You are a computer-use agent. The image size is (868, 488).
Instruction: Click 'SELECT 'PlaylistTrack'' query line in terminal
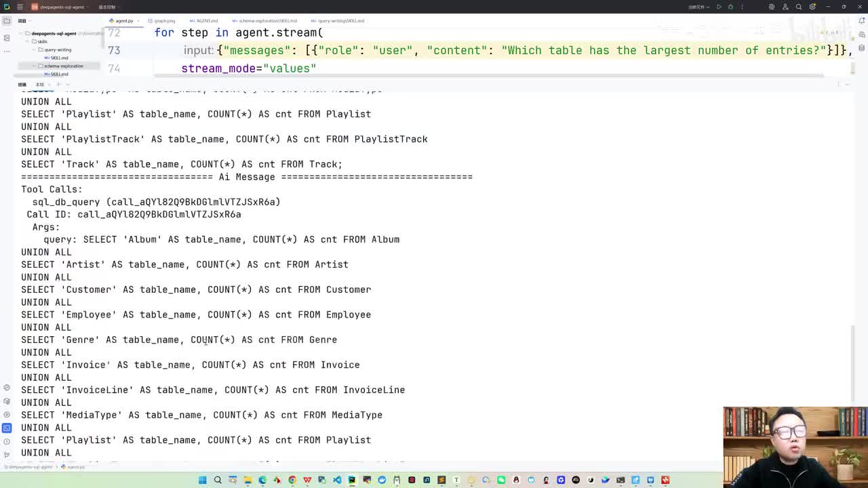pos(224,139)
